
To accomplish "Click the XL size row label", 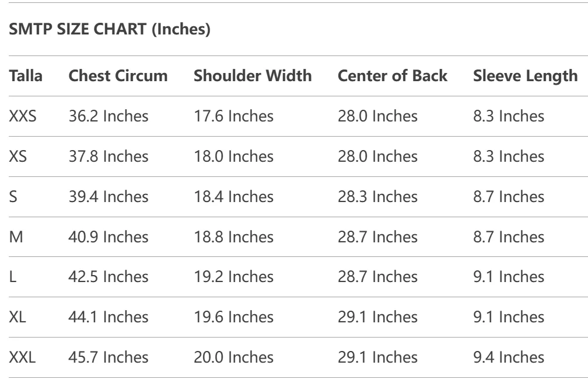I will [17, 317].
